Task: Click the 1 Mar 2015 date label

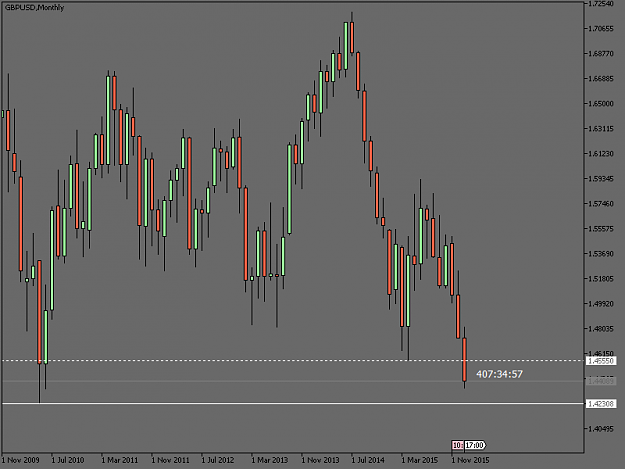Action: click(419, 460)
